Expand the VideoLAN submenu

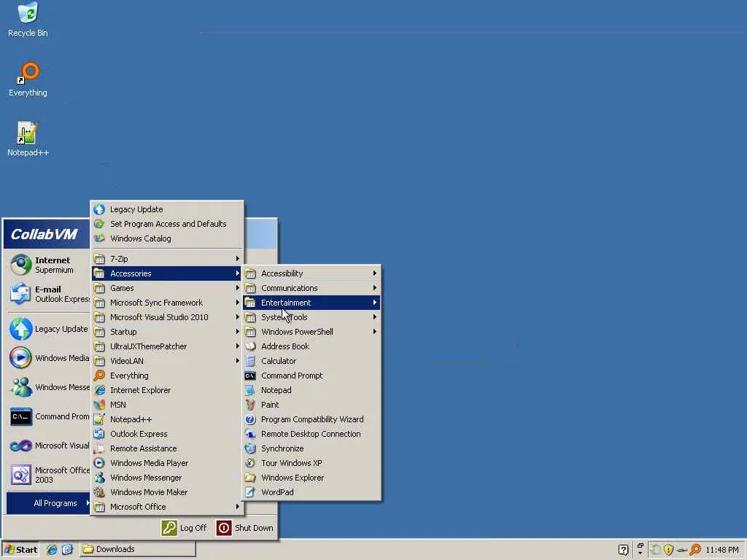pyautogui.click(x=167, y=361)
